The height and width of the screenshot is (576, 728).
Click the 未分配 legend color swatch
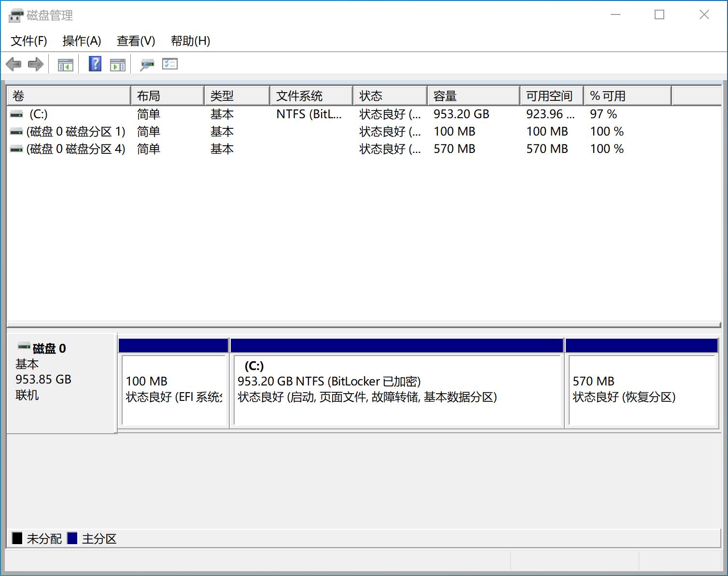(18, 538)
